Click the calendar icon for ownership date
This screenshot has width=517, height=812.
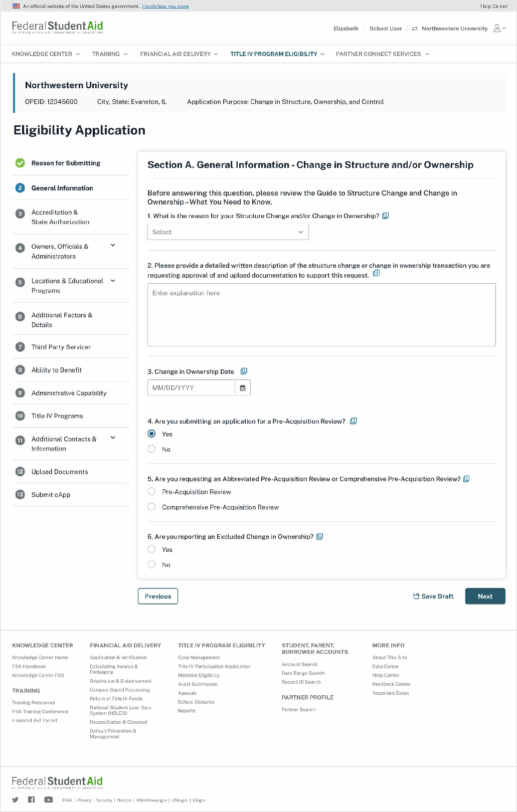(243, 388)
